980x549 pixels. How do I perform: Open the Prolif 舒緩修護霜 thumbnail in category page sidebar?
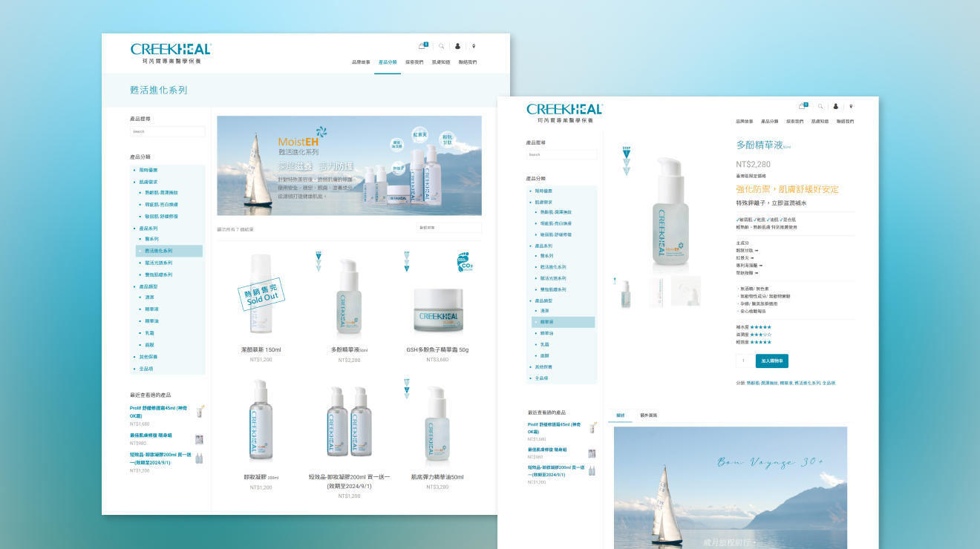[x=200, y=411]
